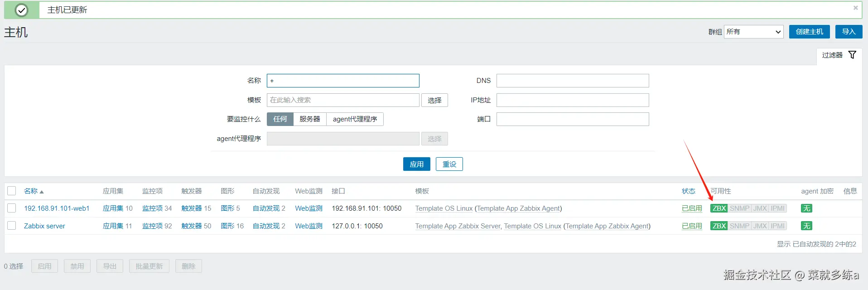Click ZBX availability badge for 192.168.91.101-web1
Image resolution: width=868 pixels, height=290 pixels.
[x=719, y=208]
